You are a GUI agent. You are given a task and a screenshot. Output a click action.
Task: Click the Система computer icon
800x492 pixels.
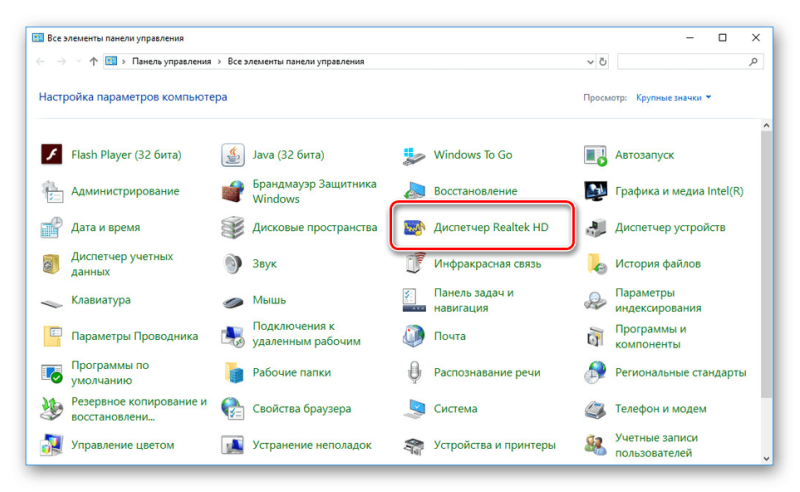coord(414,409)
